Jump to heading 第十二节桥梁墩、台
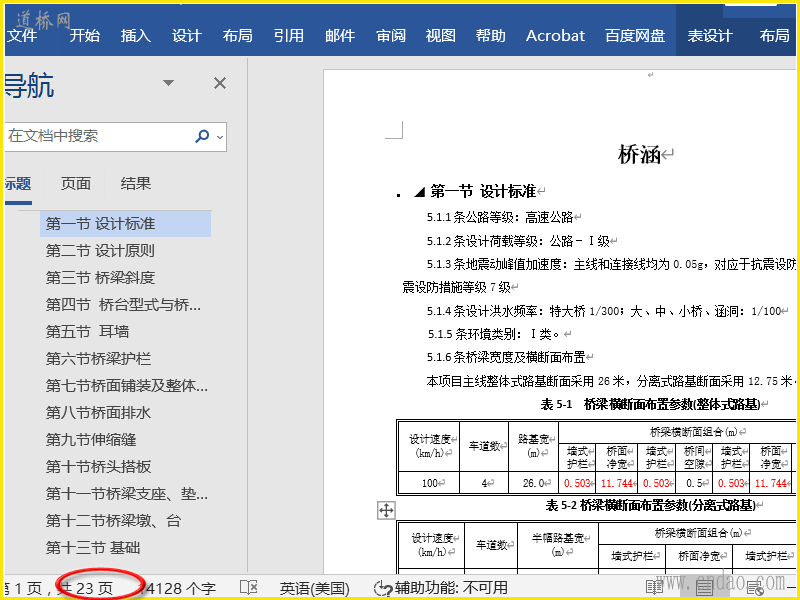Image resolution: width=800 pixels, height=600 pixels. tap(113, 521)
